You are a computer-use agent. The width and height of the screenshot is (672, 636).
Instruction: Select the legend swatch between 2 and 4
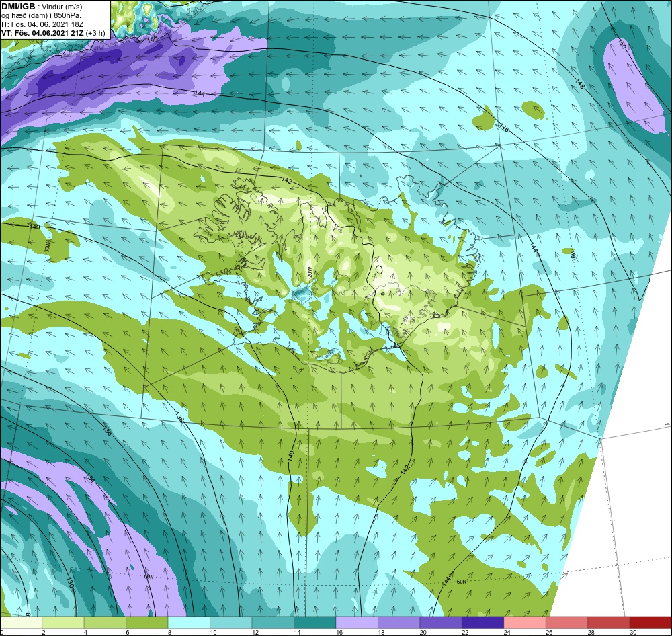point(64,623)
